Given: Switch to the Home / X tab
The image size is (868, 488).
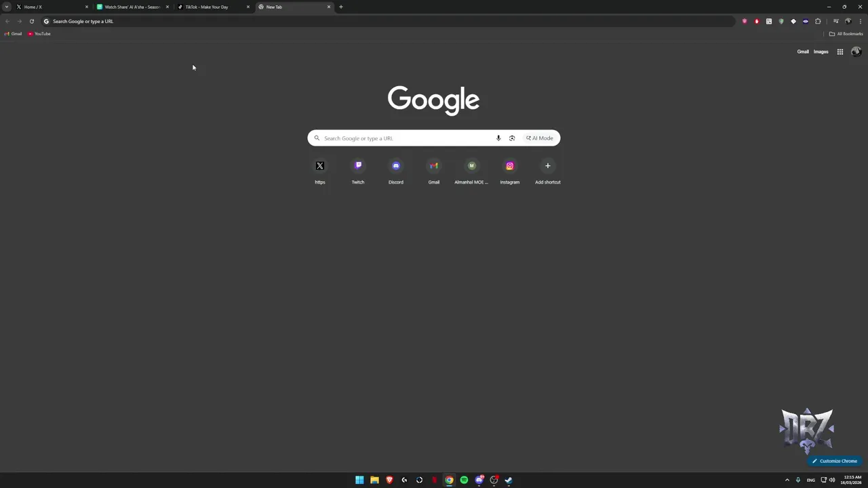Looking at the screenshot, I should 53,7.
